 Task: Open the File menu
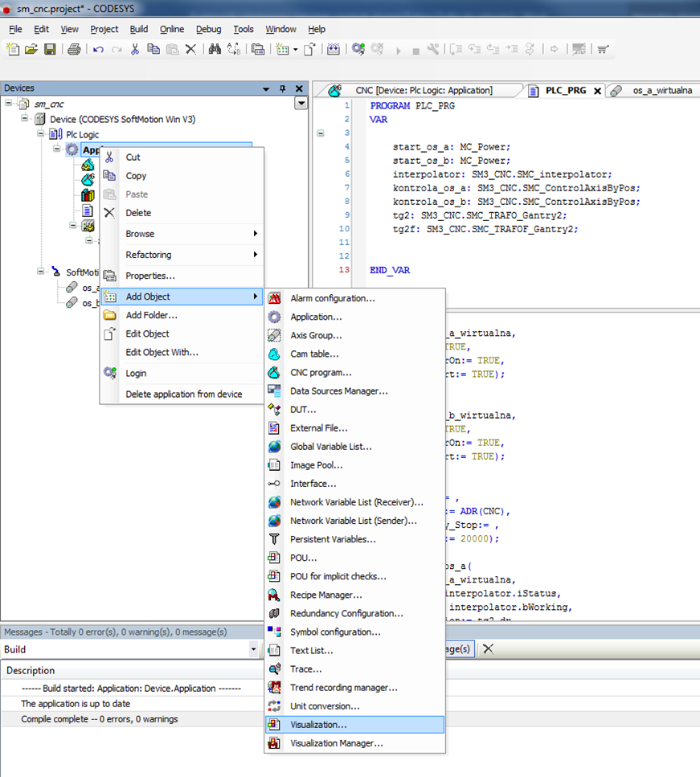point(15,29)
